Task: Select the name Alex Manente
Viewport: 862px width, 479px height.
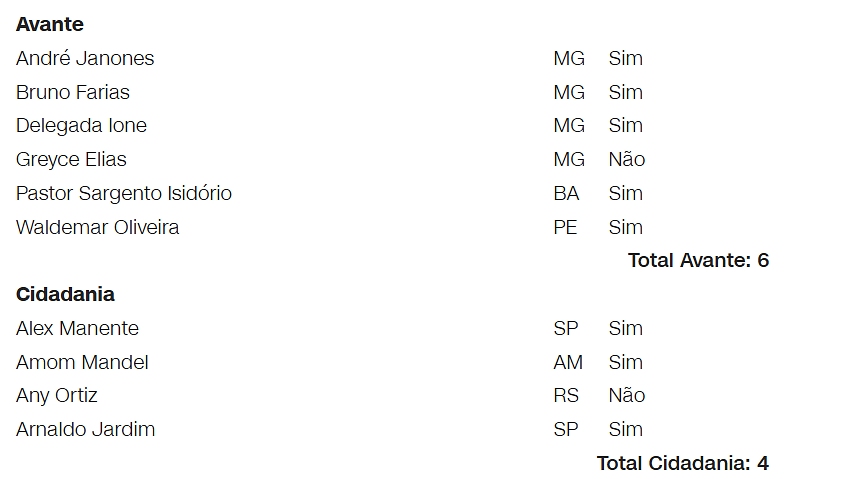Action: 77,328
